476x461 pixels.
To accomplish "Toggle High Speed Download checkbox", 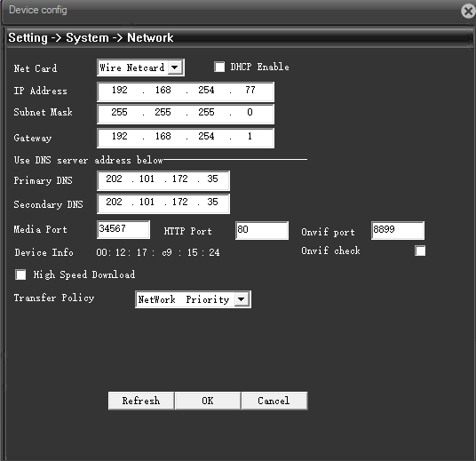I will (20, 274).
